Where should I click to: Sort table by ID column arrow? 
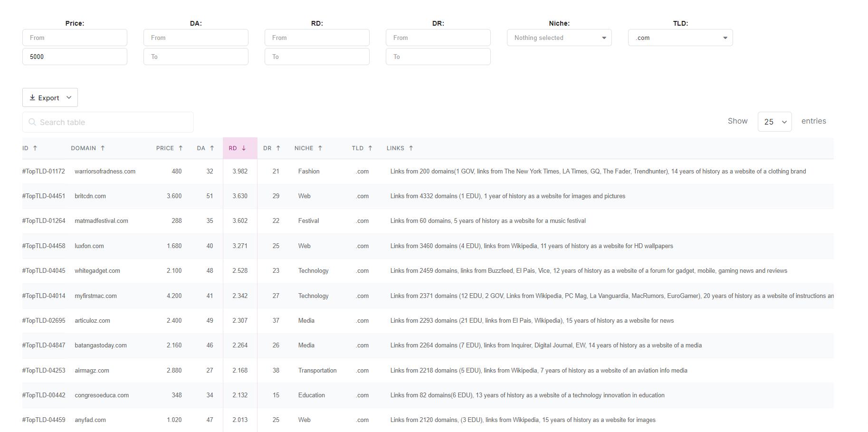[x=35, y=148]
